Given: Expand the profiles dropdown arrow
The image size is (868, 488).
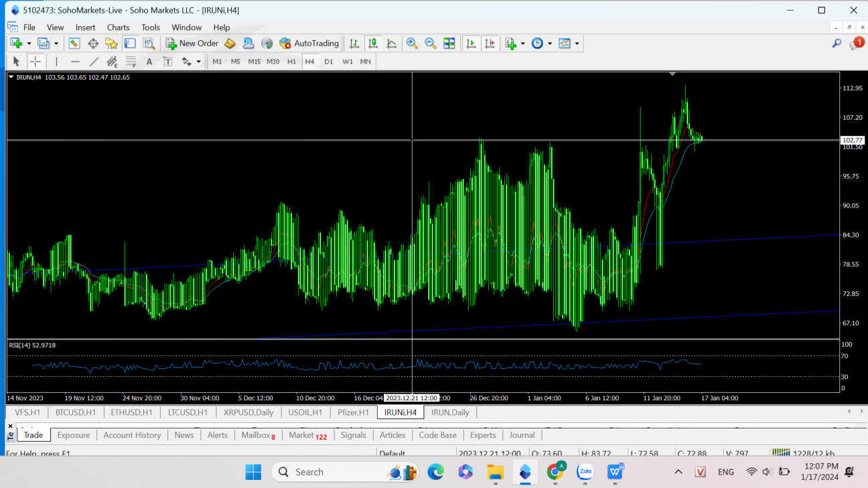Looking at the screenshot, I should coord(56,44).
